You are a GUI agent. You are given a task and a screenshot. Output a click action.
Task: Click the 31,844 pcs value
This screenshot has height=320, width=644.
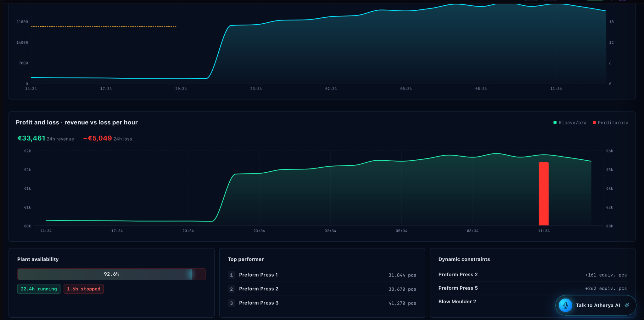point(402,275)
